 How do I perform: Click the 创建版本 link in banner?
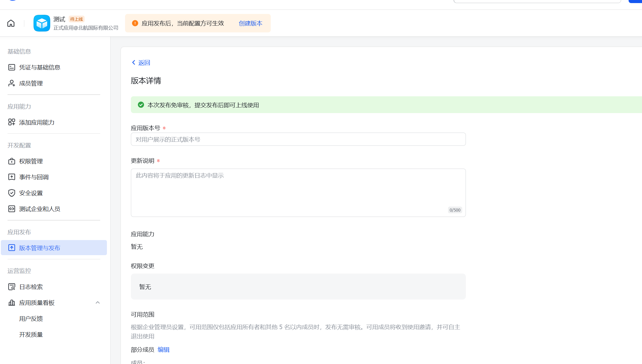point(250,23)
